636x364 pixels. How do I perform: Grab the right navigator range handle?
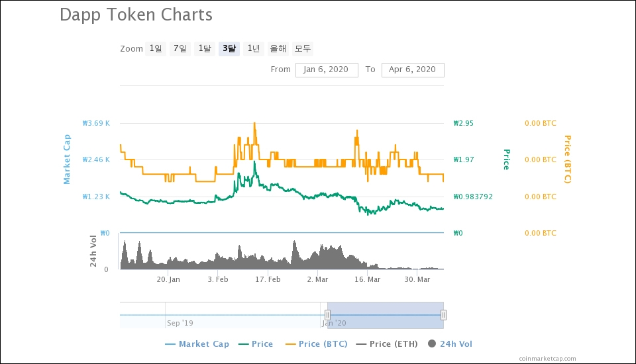(x=443, y=315)
